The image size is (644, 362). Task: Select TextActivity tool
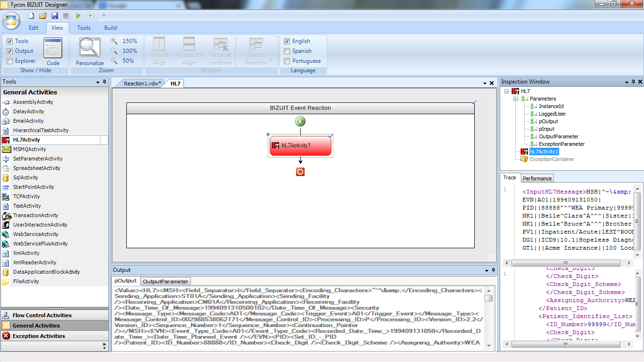tap(27, 206)
